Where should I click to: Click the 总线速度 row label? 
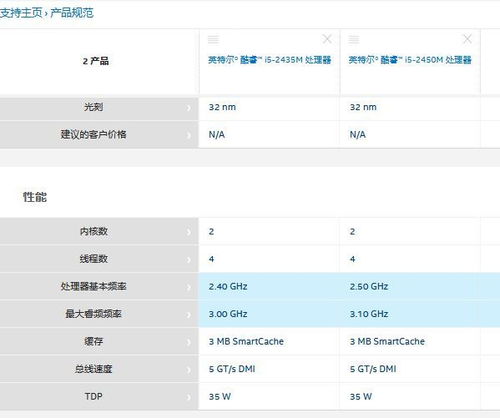tap(93, 369)
